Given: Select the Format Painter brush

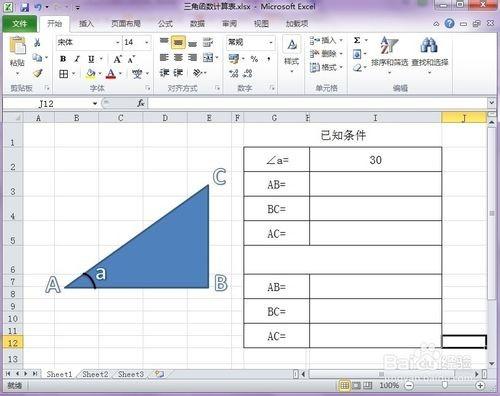Looking at the screenshot, I should (x=38, y=73).
